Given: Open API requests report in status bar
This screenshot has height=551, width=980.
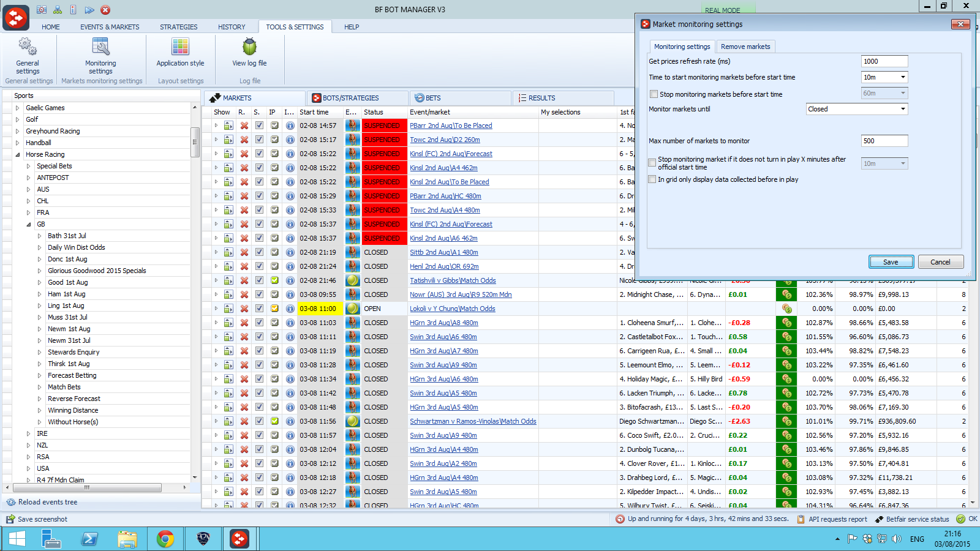Looking at the screenshot, I should click(832, 519).
